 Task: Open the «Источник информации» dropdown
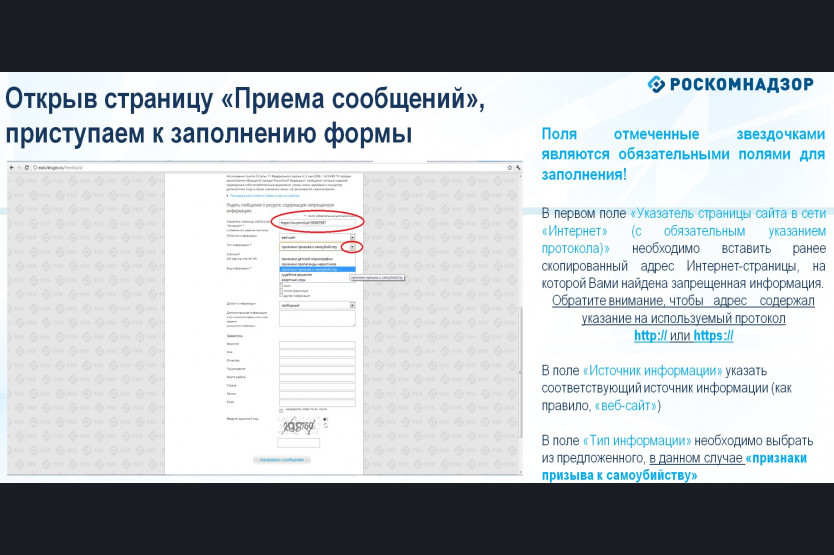tap(318, 236)
